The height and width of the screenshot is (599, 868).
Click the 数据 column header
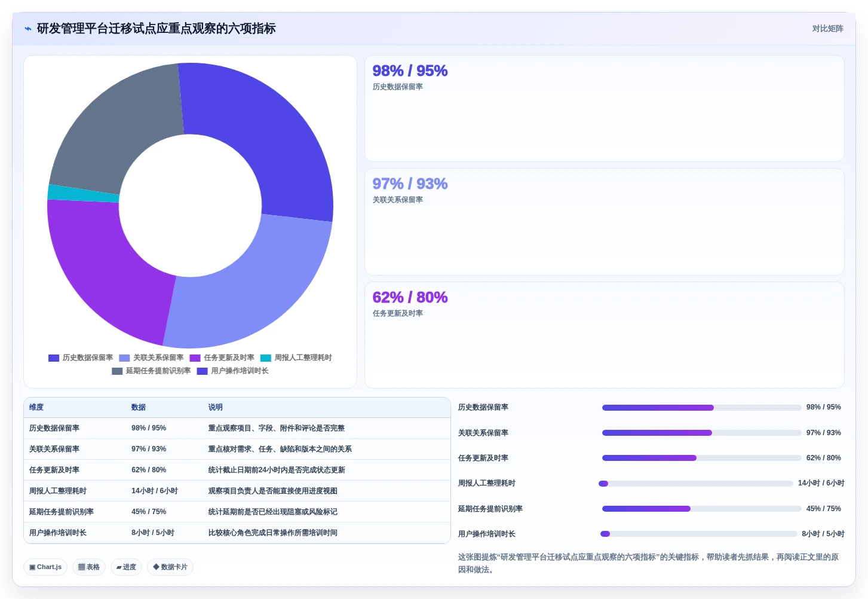(139, 407)
